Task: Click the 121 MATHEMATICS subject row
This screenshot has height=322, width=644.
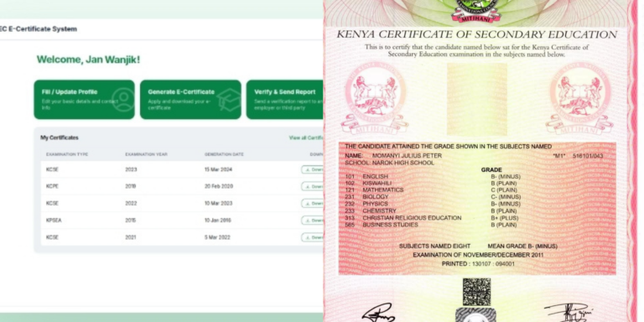Action: tap(431, 190)
